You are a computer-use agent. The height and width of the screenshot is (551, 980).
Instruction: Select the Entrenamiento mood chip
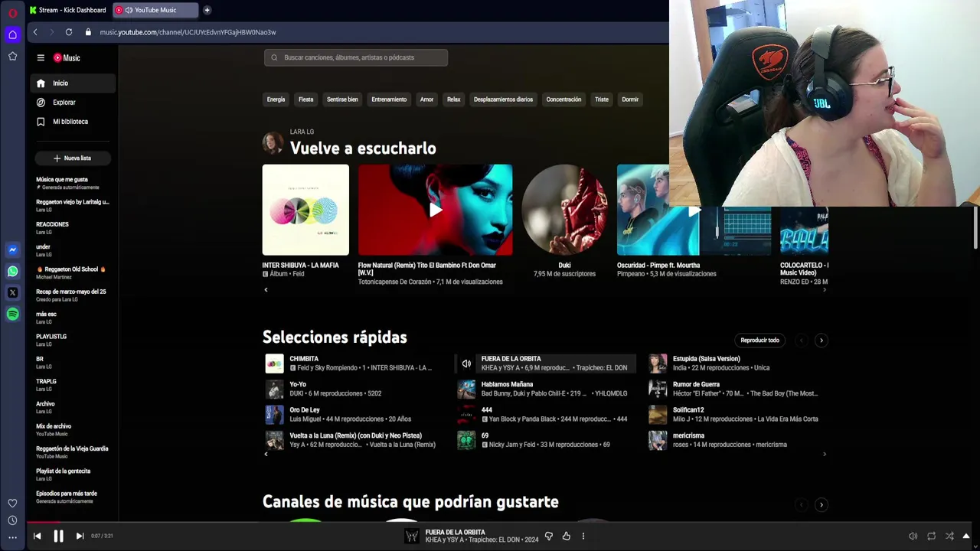(x=389, y=99)
